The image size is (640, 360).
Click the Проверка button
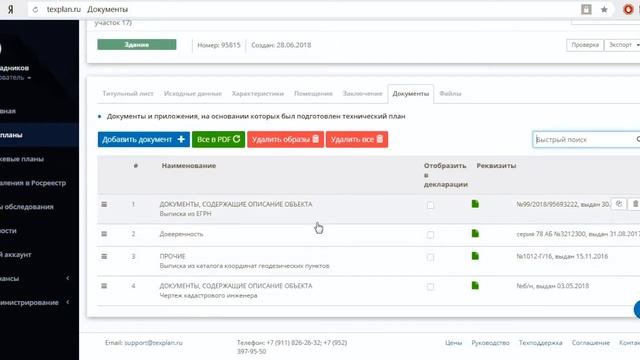click(585, 45)
